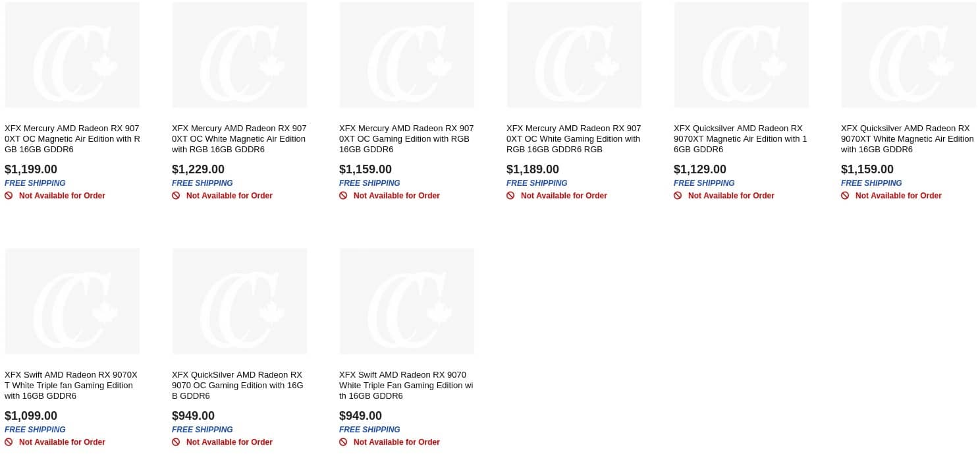Click unavailable icon under $1,159.00 Quicksilver White price
980x464 pixels.
coord(845,196)
